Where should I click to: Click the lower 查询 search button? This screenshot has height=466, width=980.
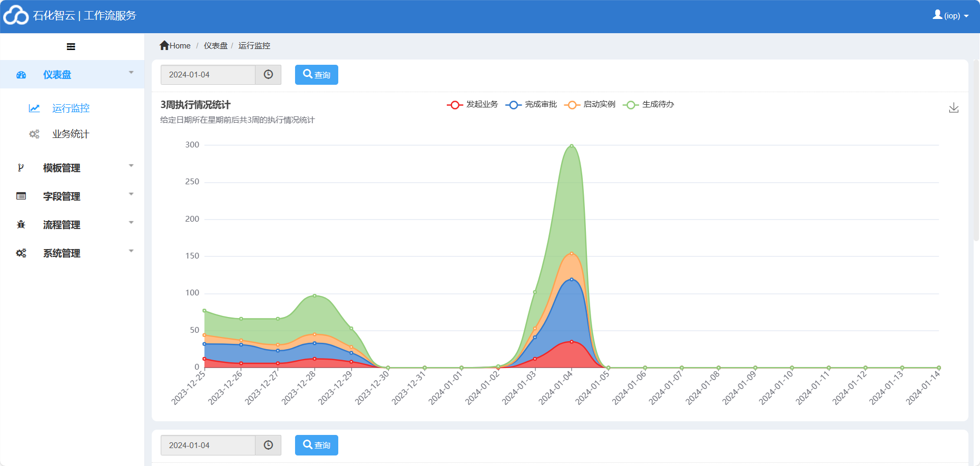(317, 445)
